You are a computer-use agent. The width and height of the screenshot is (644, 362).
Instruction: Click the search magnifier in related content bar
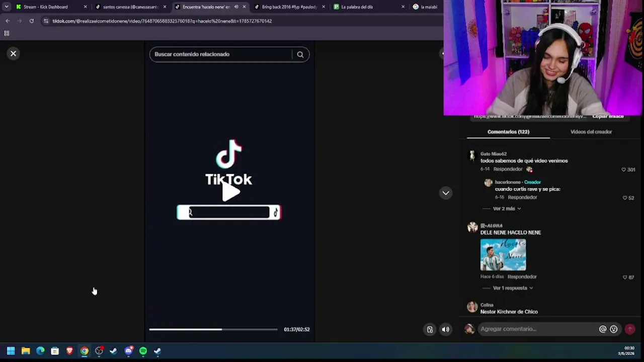click(x=300, y=54)
